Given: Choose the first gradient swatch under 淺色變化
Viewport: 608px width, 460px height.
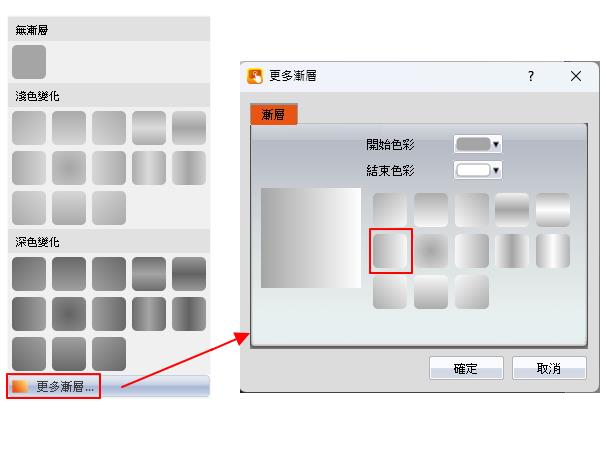Looking at the screenshot, I should pyautogui.click(x=29, y=128).
